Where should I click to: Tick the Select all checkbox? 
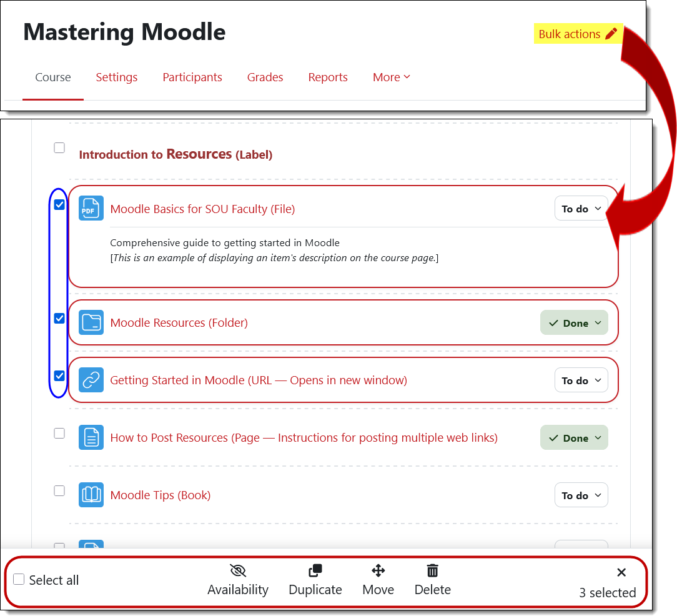pyautogui.click(x=19, y=580)
